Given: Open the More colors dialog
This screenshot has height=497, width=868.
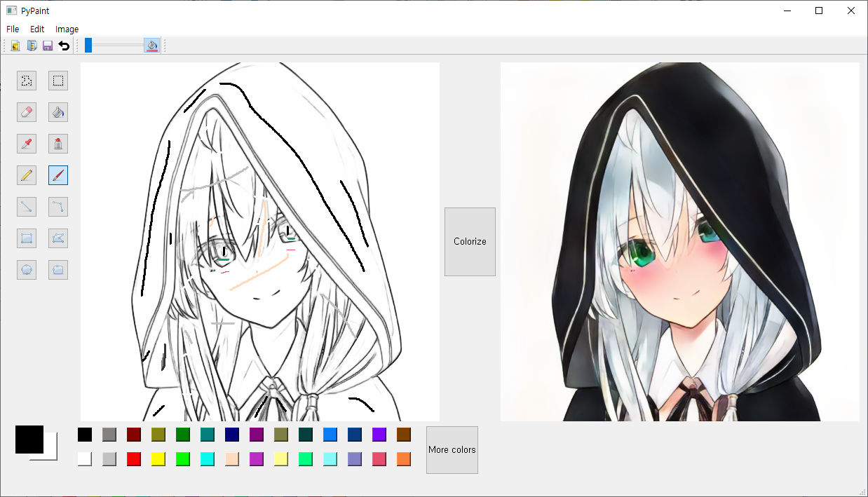Looking at the screenshot, I should click(452, 450).
